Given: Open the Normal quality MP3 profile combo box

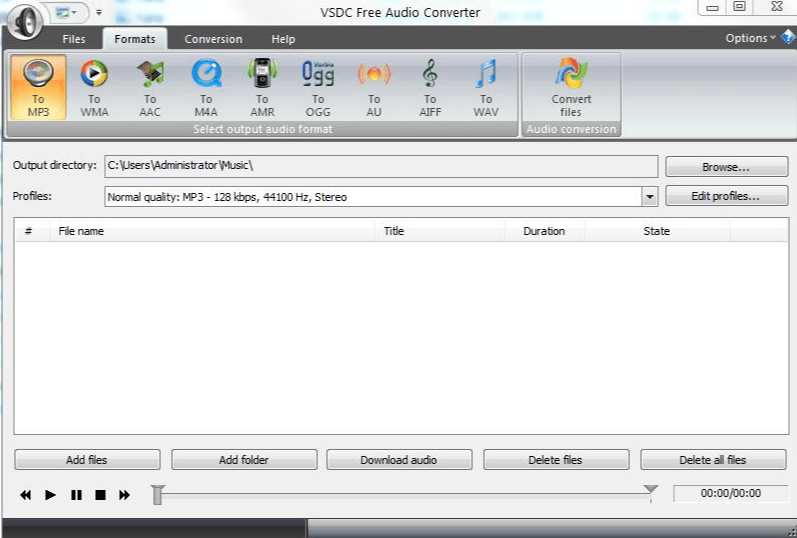Looking at the screenshot, I should tap(381, 197).
